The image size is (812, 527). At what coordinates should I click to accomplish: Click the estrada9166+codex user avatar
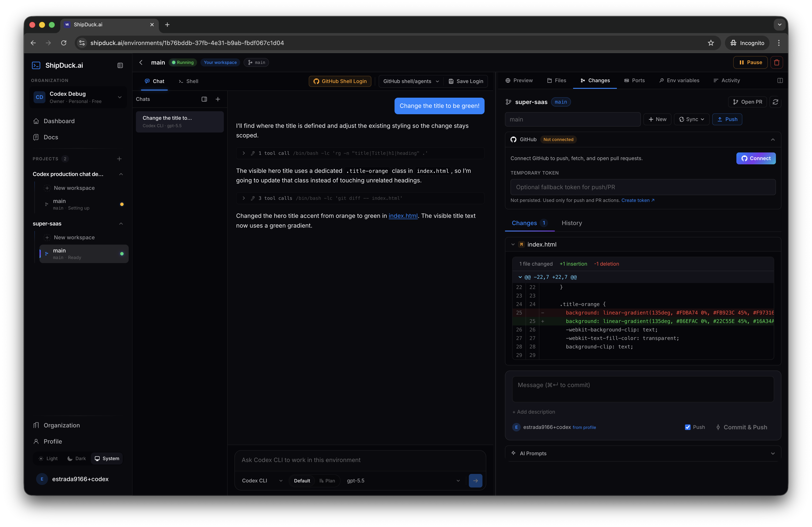(x=42, y=479)
